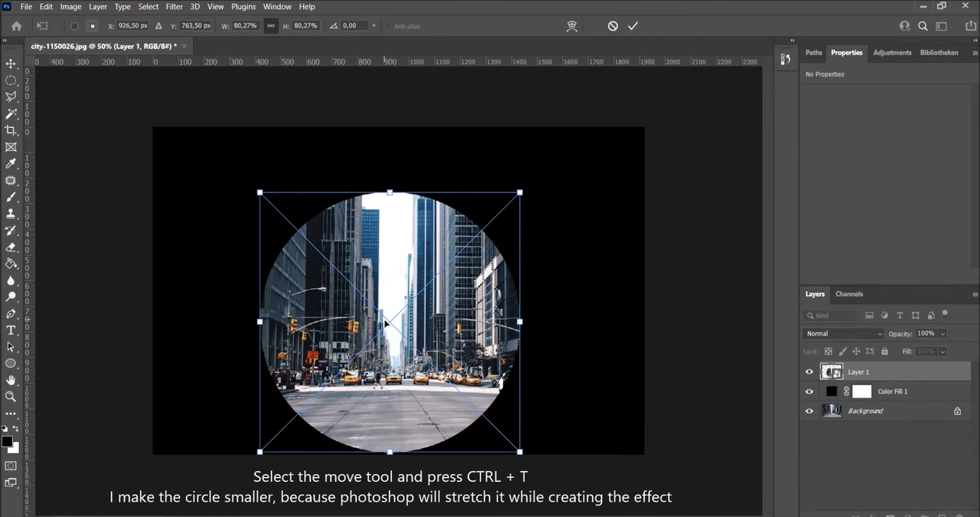Toggle the width-height link icon
980x517 pixels.
270,26
